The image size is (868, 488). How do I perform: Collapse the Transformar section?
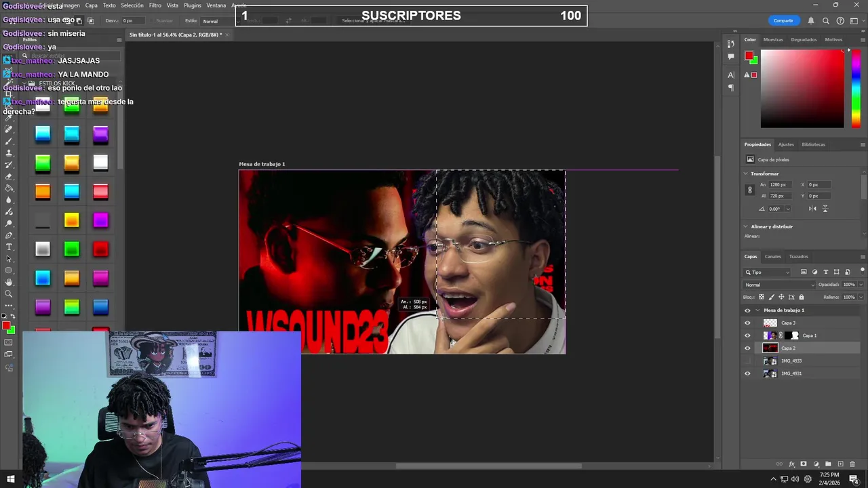click(x=746, y=174)
